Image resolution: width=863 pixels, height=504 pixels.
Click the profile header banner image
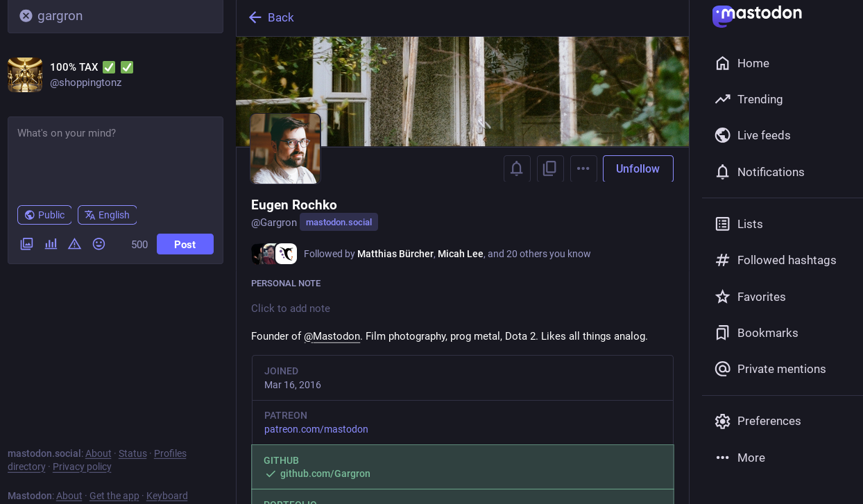tap(463, 92)
